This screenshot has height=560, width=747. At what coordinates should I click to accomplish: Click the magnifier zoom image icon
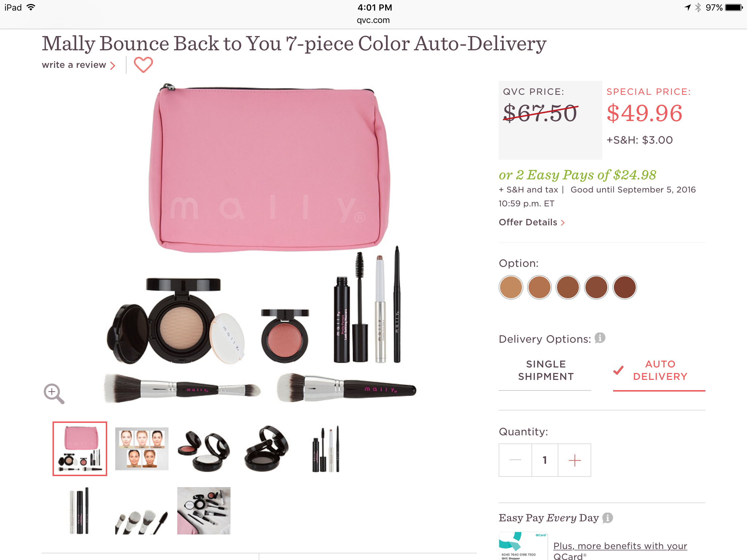coord(54,393)
